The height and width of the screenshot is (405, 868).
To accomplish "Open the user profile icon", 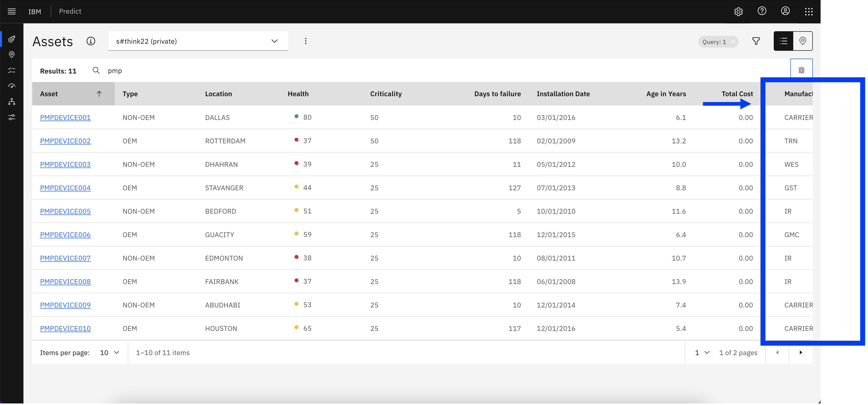I will tap(785, 11).
